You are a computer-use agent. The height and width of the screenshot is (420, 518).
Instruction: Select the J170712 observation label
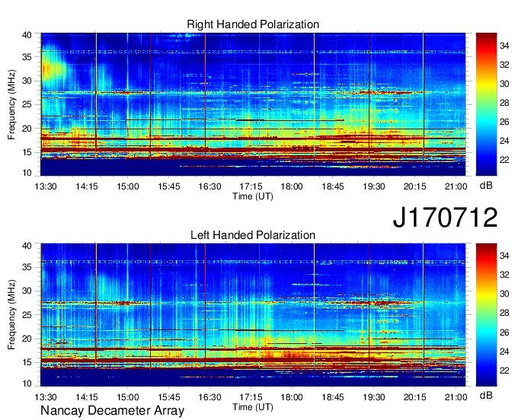445,218
